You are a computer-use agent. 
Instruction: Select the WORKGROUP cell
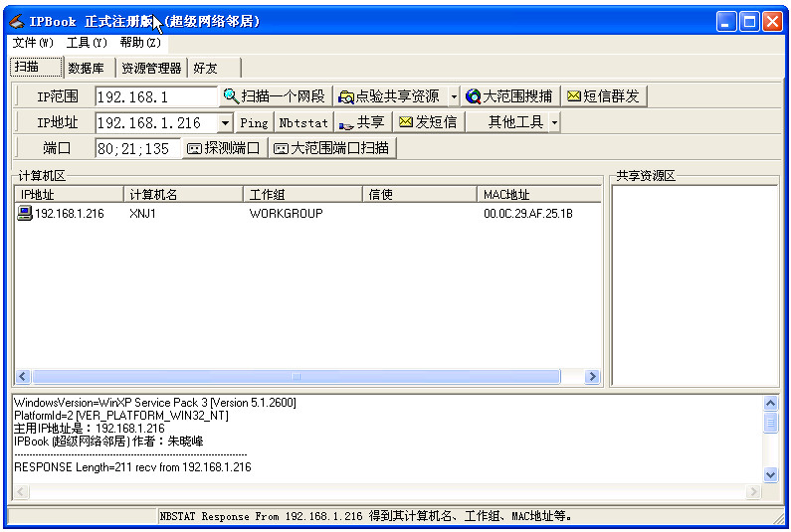point(286,214)
